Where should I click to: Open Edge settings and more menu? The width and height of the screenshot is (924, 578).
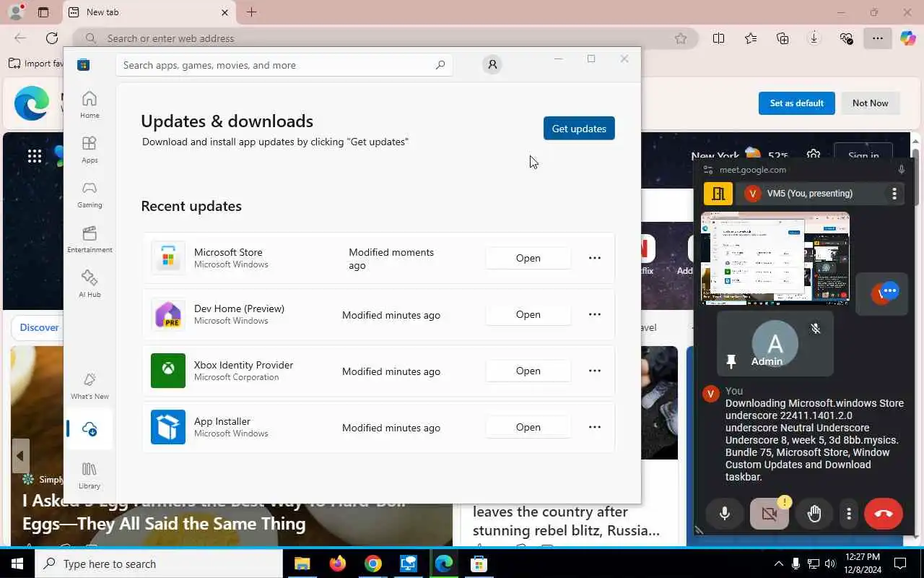tap(878, 38)
